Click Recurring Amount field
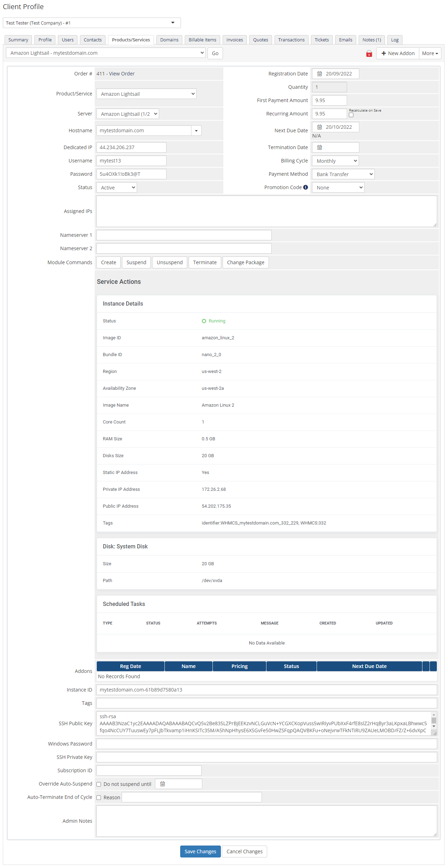The height and width of the screenshot is (868, 447). tap(330, 114)
